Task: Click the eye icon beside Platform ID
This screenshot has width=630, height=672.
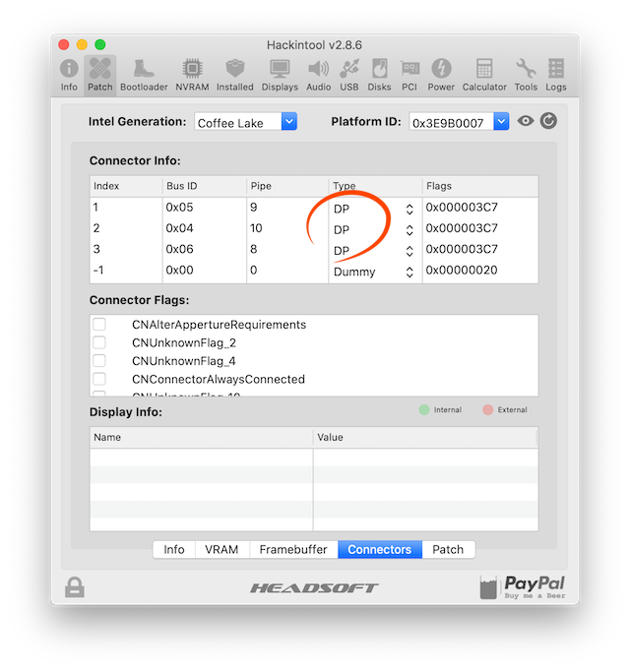Action: [526, 121]
